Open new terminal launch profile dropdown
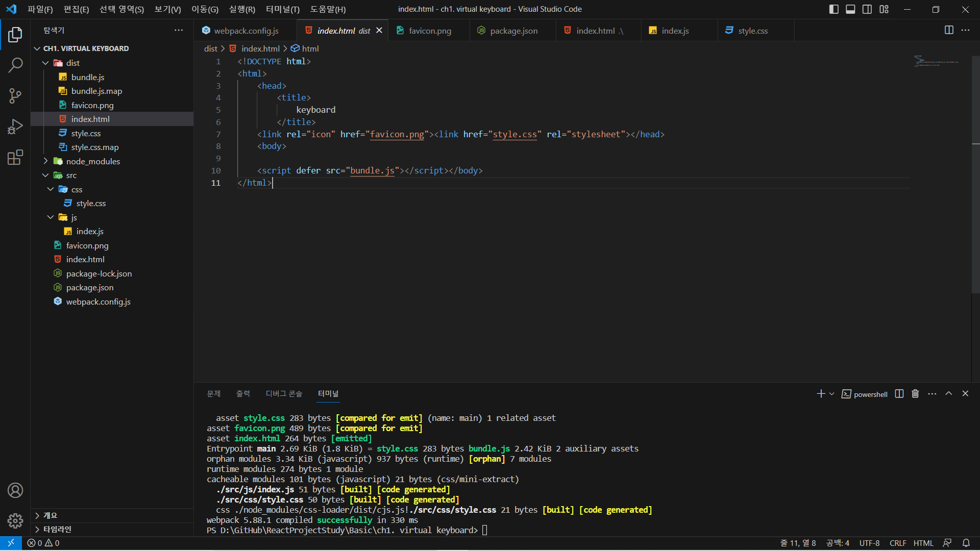 pyautogui.click(x=831, y=394)
